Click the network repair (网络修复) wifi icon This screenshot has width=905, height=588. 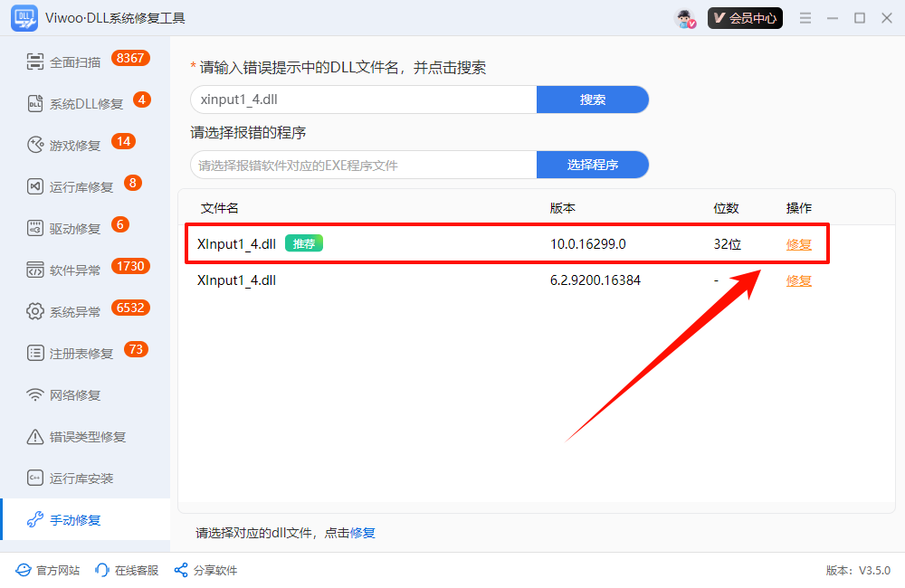tap(35, 395)
